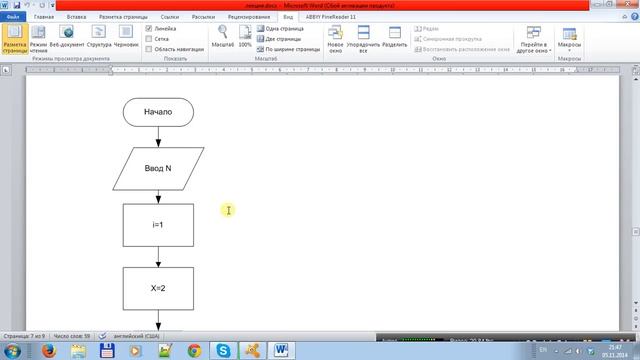This screenshot has width=640, height=360.
Task: Switch to Режим чтения view
Action: click(x=38, y=38)
